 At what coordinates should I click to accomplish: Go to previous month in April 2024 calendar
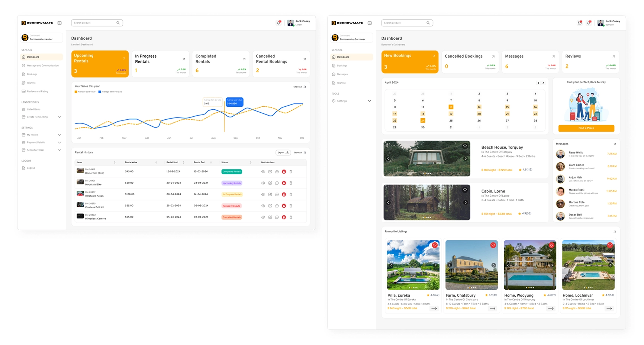538,83
